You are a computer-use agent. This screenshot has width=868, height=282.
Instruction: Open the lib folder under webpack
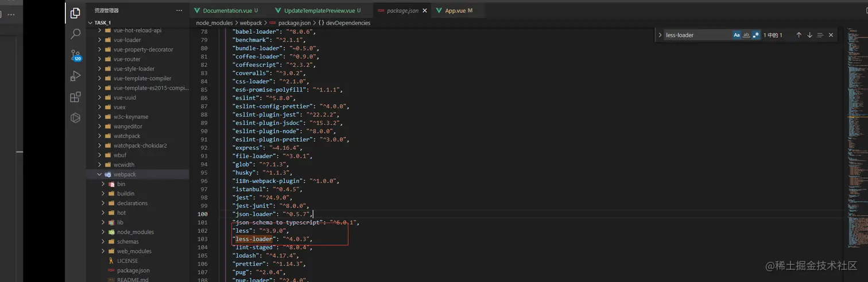pyautogui.click(x=138, y=222)
